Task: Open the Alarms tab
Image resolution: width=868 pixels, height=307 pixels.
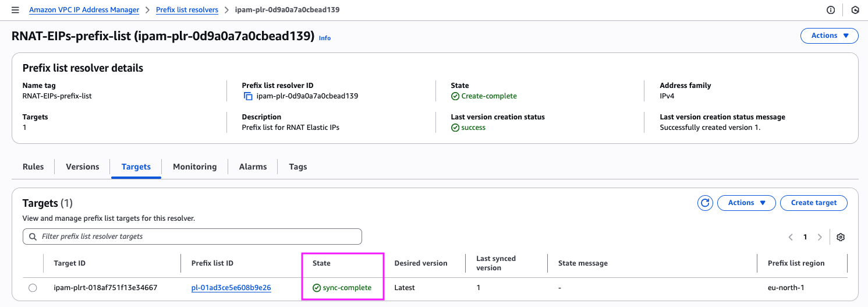Action: 253,167
